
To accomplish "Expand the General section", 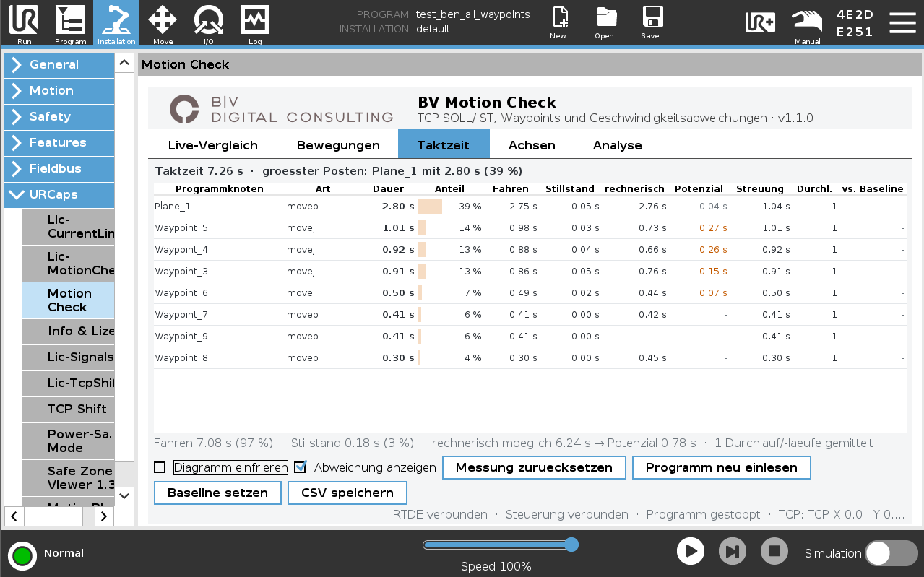I will (59, 65).
